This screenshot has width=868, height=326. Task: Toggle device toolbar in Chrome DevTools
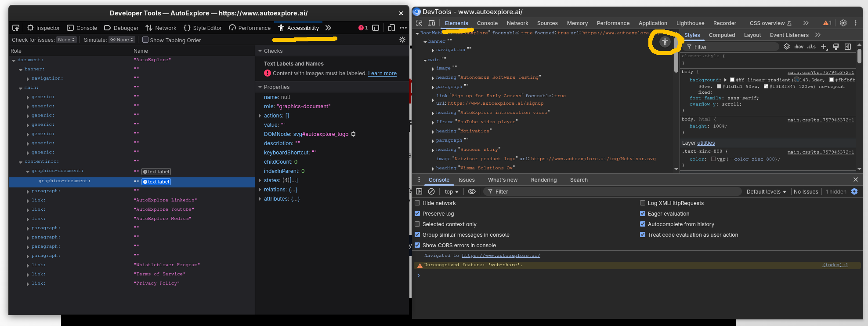tap(431, 23)
